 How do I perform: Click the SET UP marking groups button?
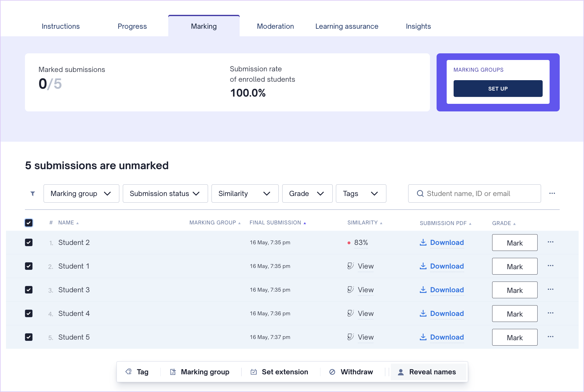(498, 89)
